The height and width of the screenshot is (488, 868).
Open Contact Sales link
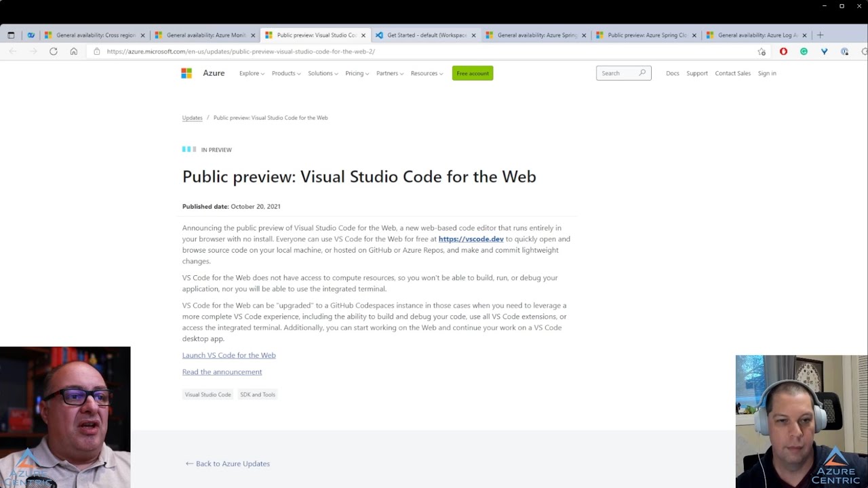(732, 73)
